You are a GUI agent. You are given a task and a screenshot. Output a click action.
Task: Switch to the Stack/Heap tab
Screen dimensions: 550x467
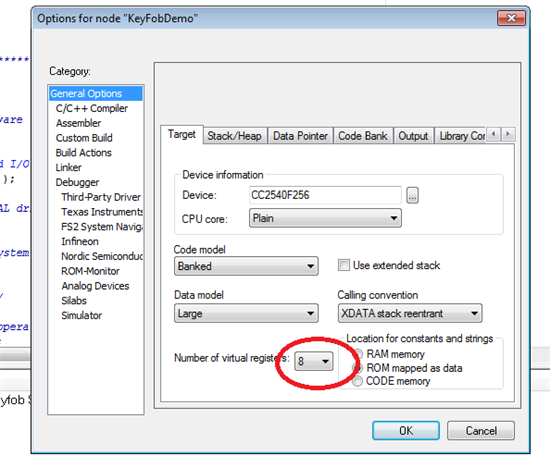click(234, 136)
